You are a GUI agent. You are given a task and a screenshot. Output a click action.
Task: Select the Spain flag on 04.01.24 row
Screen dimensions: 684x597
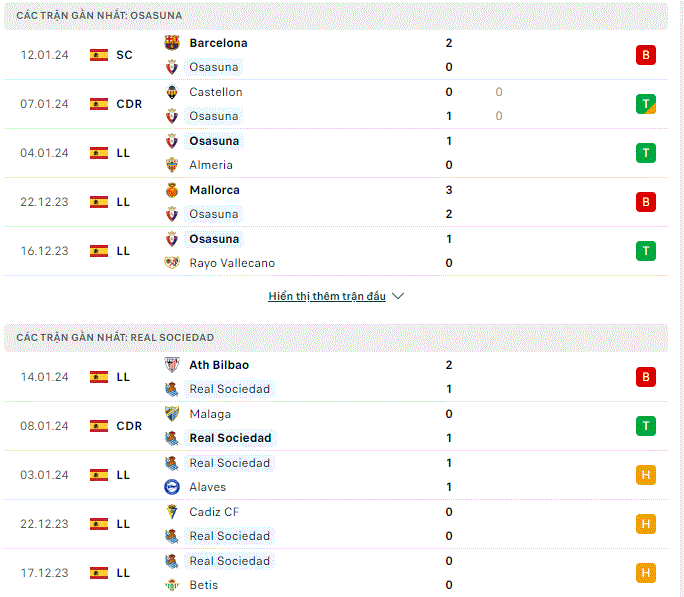tap(99, 153)
